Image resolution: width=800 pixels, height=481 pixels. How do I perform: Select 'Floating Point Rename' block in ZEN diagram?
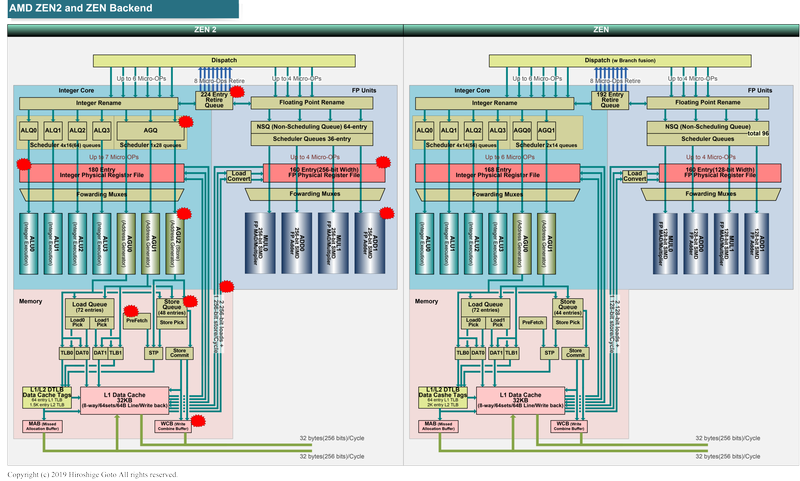[x=708, y=103]
